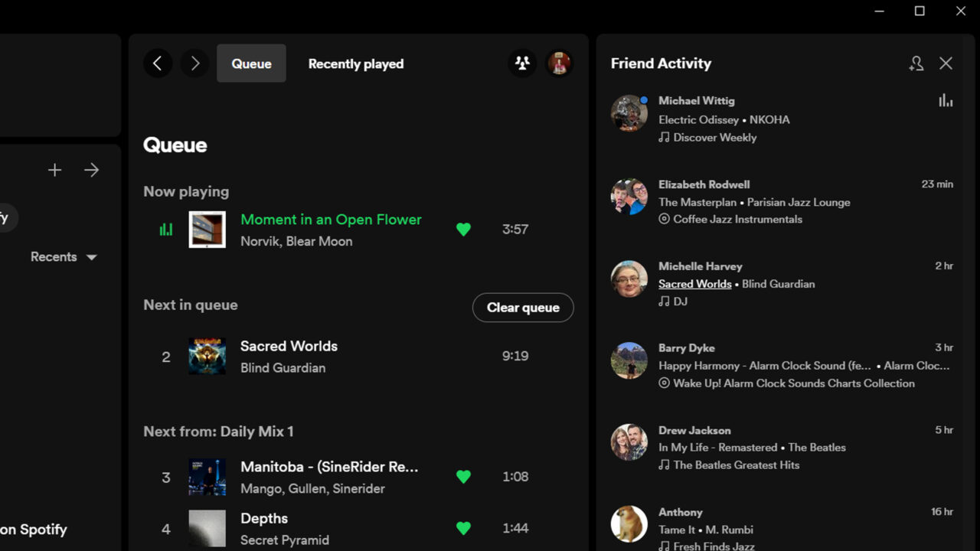
Task: Click the back navigation arrow
Action: click(158, 64)
